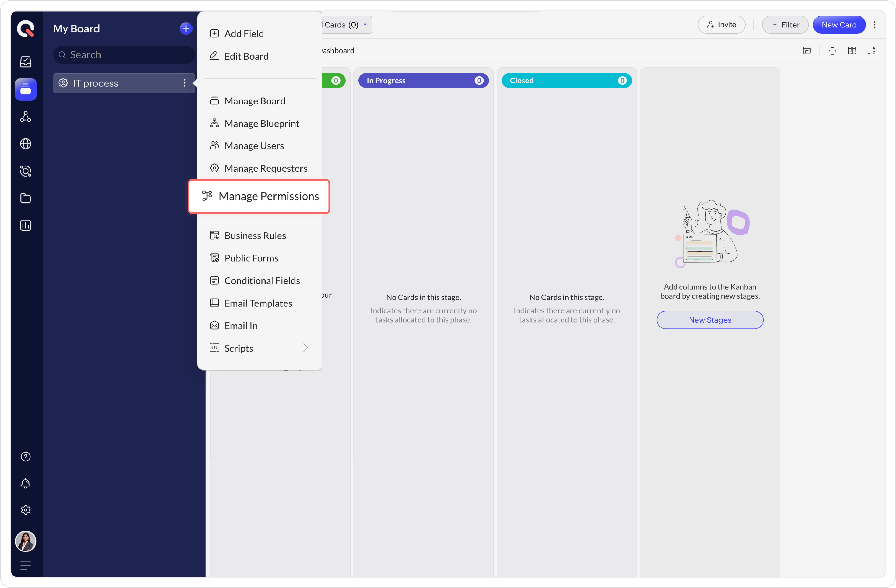The height and width of the screenshot is (588, 896).
Task: Open the folder icon in left sidebar
Action: coord(26,198)
